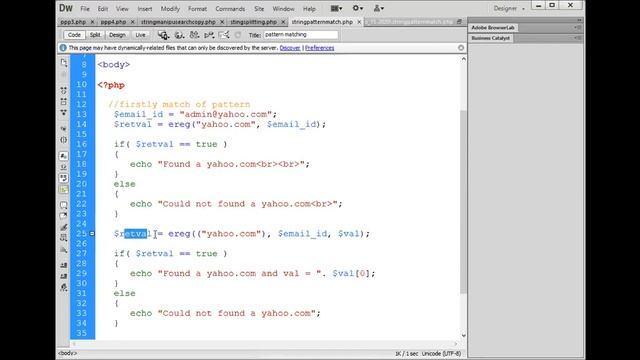This screenshot has width=640, height=360.
Task: Click the Move or Convert CSS icon
Action: pyautogui.click(x=64, y=249)
